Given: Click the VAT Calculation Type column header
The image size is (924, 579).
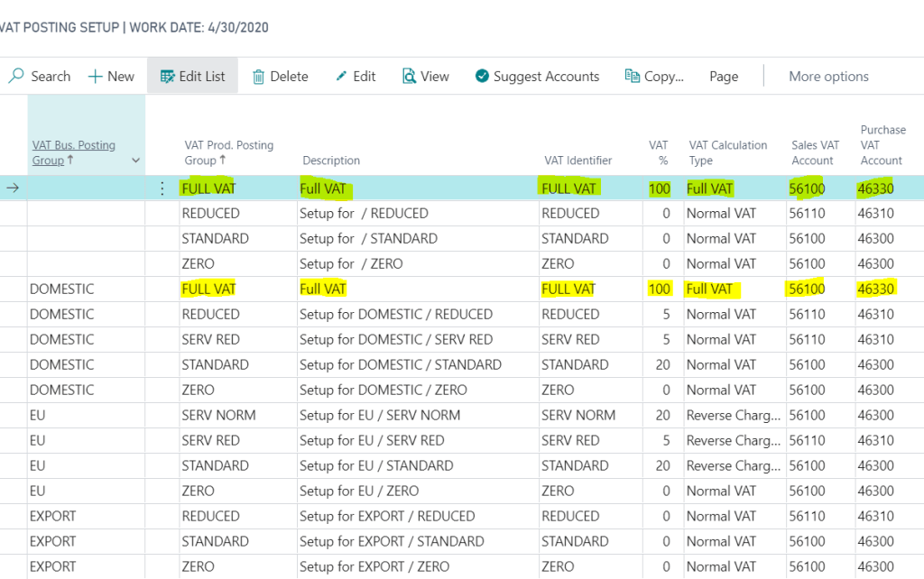Looking at the screenshot, I should click(x=727, y=152).
